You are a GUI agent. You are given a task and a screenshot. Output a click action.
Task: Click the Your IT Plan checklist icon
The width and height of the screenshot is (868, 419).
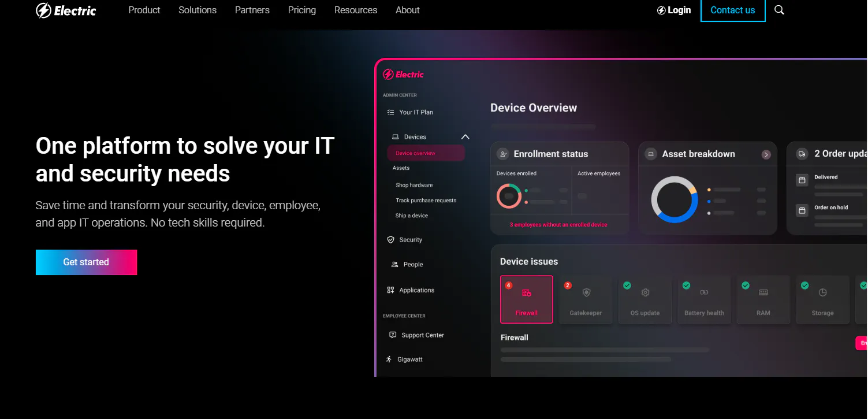(391, 112)
